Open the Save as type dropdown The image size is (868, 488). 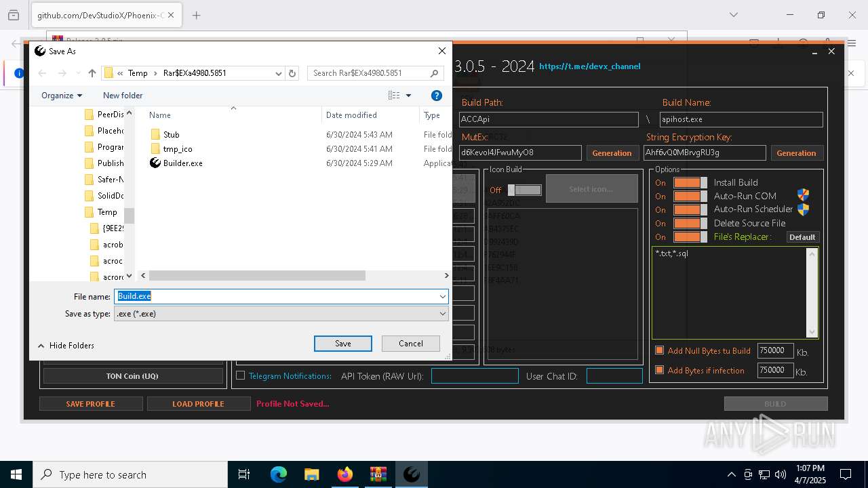(443, 313)
